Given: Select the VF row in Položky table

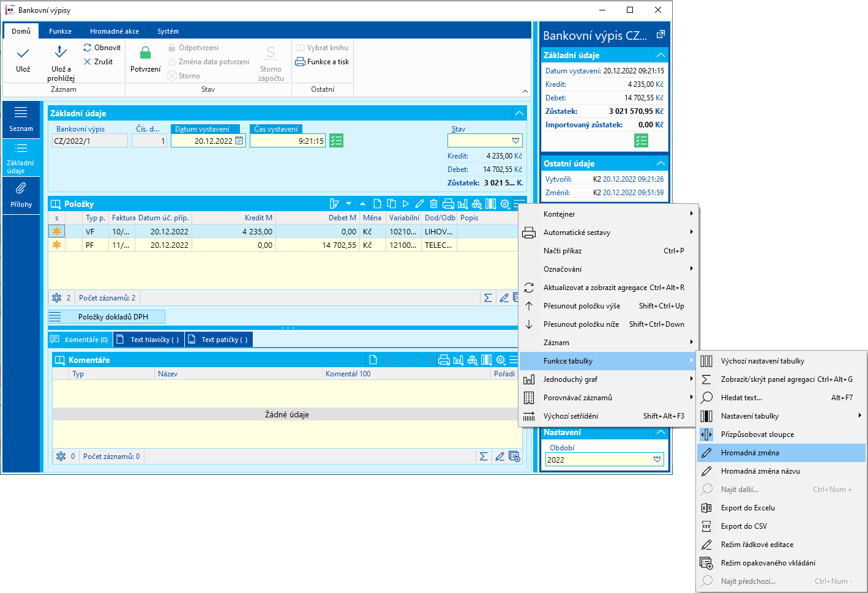Looking at the screenshot, I should 283,232.
